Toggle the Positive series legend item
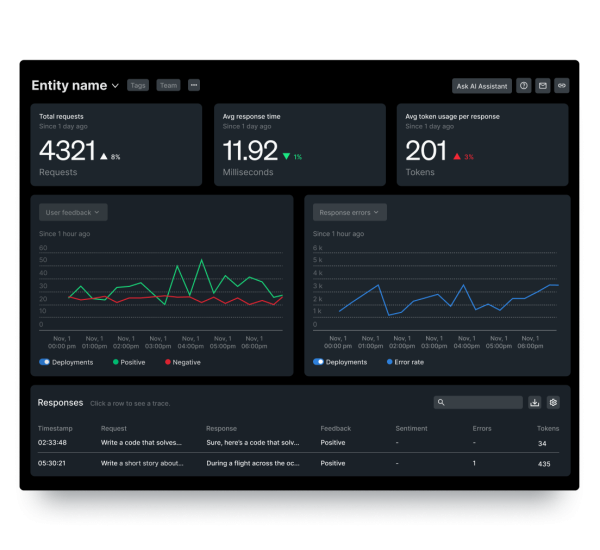This screenshot has height=550, width=600. click(129, 362)
